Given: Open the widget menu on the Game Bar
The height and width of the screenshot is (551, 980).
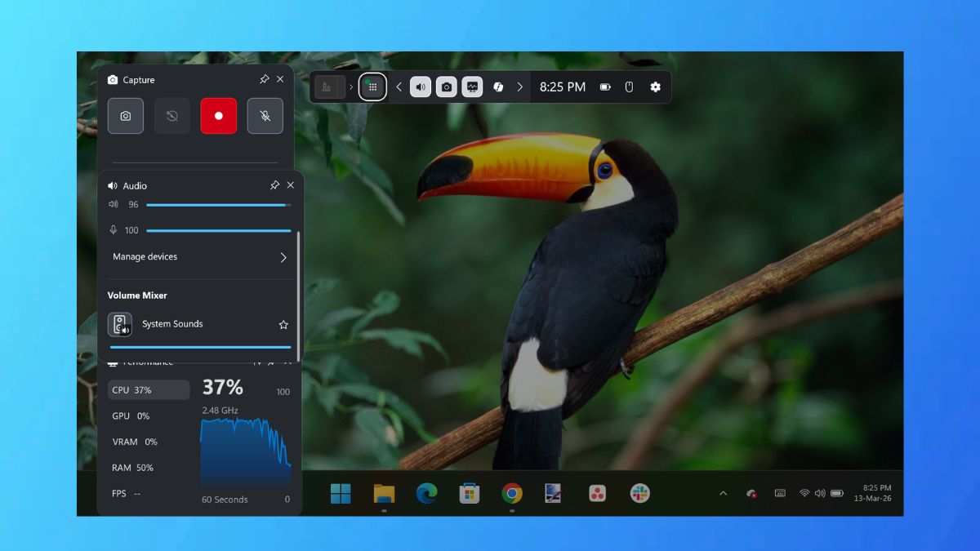Looking at the screenshot, I should pyautogui.click(x=372, y=87).
